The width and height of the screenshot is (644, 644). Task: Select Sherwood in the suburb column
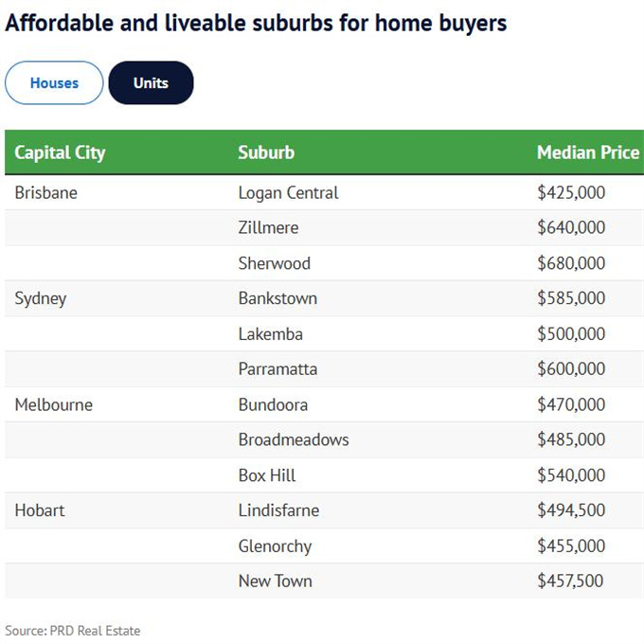click(275, 263)
